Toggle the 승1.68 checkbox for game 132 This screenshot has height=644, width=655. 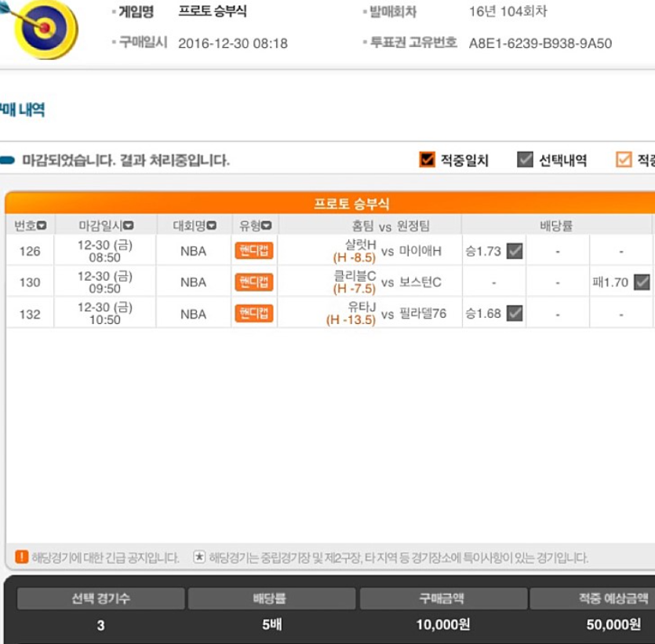[x=515, y=313]
